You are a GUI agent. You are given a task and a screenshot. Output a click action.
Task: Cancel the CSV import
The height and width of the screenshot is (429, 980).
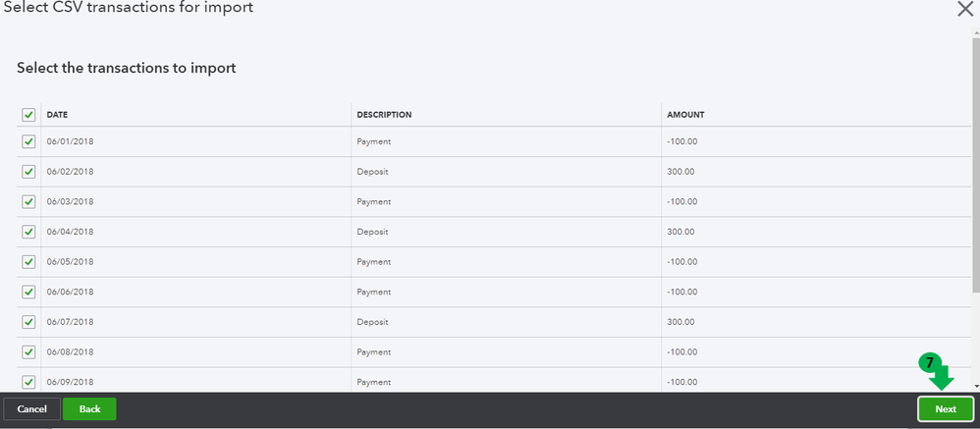[x=31, y=409]
